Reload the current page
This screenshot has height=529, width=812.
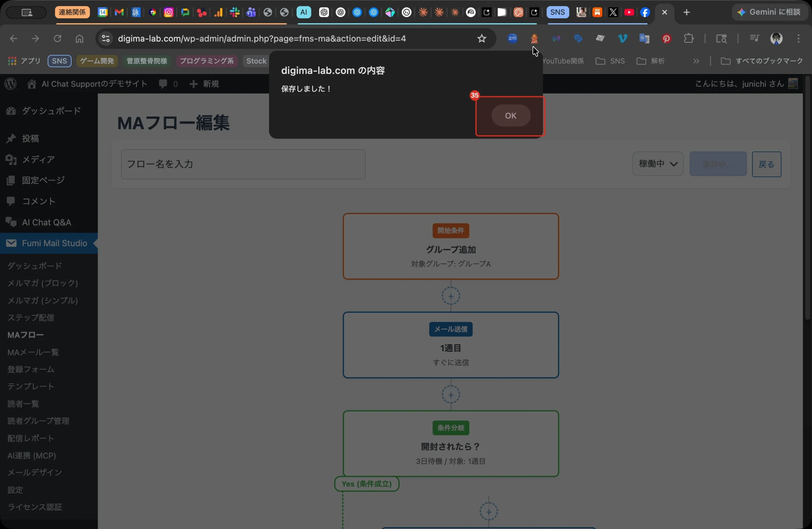pos(57,39)
